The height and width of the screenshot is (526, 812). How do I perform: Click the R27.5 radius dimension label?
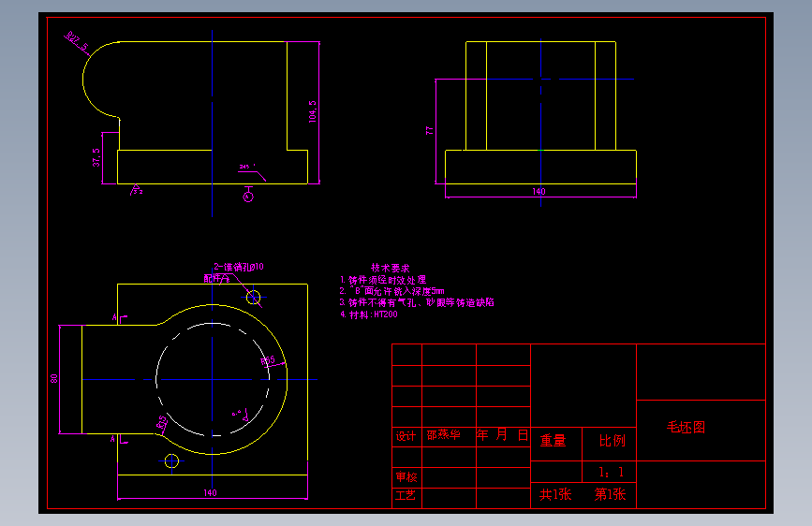77,43
